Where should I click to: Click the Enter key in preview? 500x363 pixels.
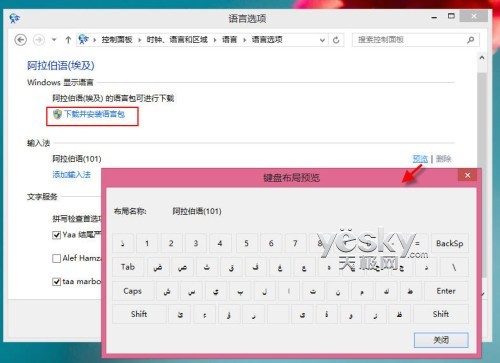(x=446, y=291)
